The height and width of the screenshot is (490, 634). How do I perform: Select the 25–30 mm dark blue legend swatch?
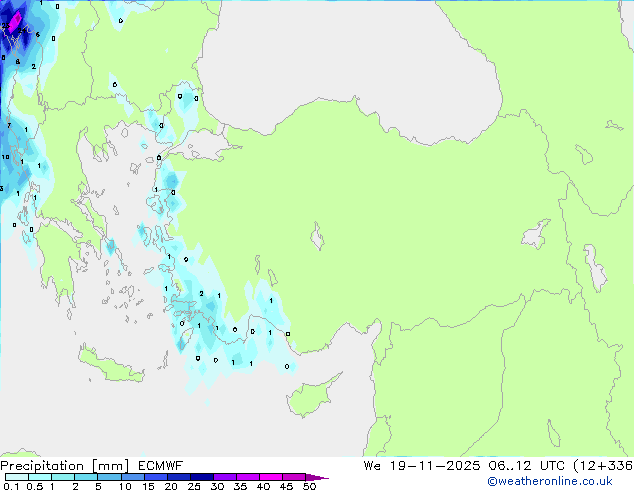point(201,477)
